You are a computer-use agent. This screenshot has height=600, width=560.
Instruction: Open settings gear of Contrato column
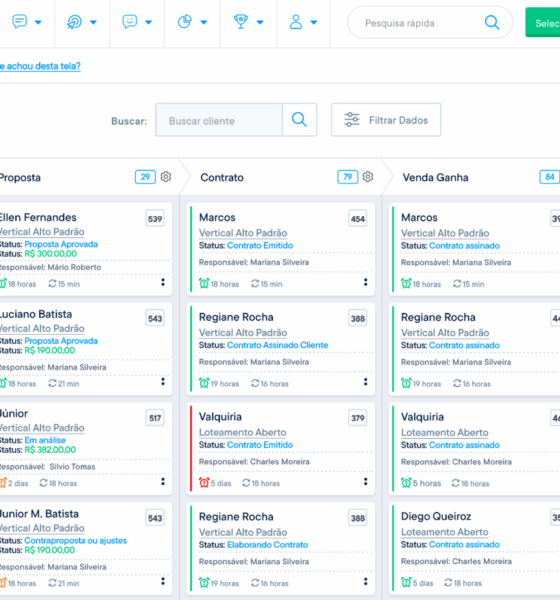[368, 177]
